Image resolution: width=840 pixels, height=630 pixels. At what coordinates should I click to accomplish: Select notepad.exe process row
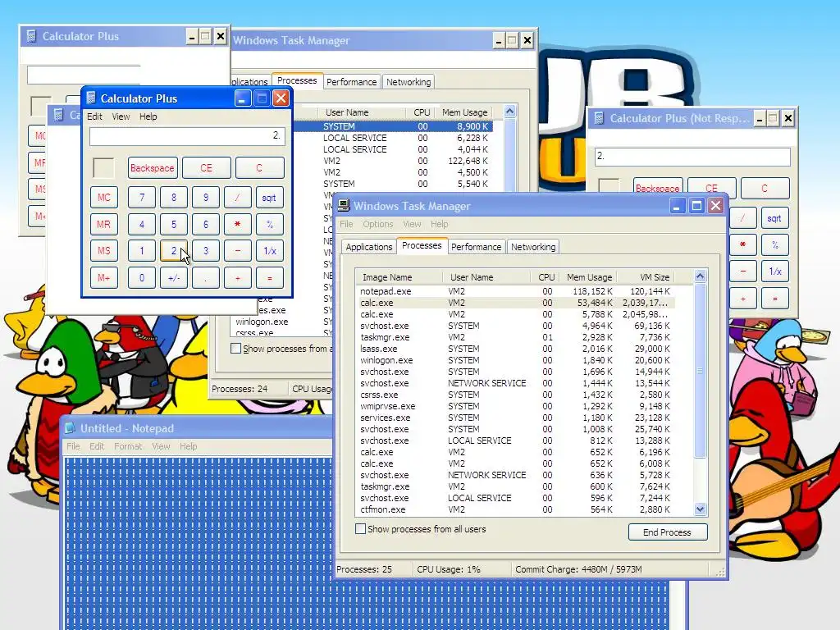click(515, 291)
